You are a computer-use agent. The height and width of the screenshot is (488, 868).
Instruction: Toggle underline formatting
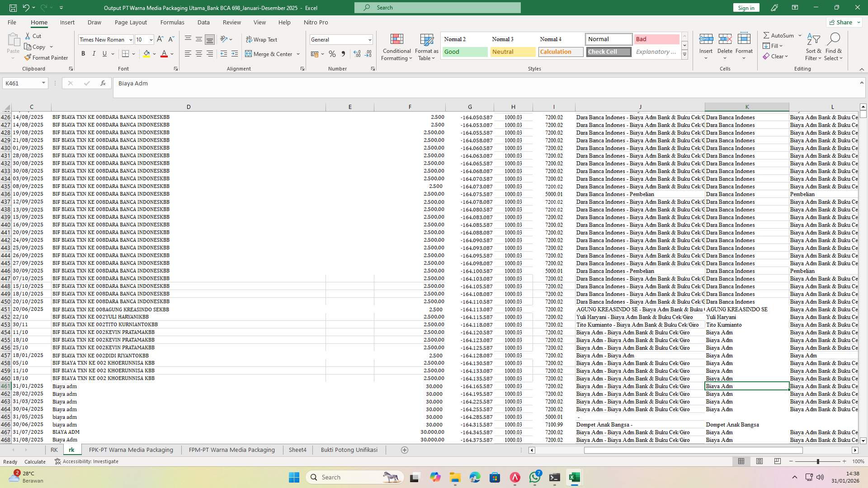pyautogui.click(x=104, y=53)
